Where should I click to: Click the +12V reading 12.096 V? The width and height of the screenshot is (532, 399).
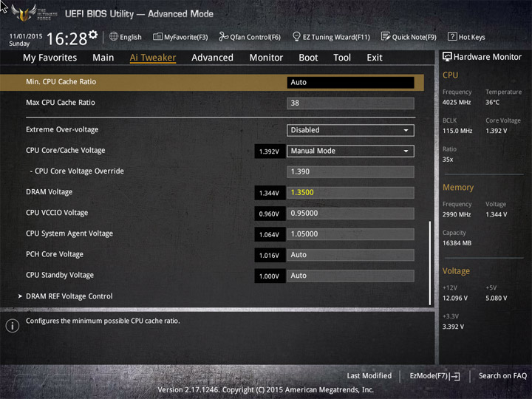[x=455, y=298]
